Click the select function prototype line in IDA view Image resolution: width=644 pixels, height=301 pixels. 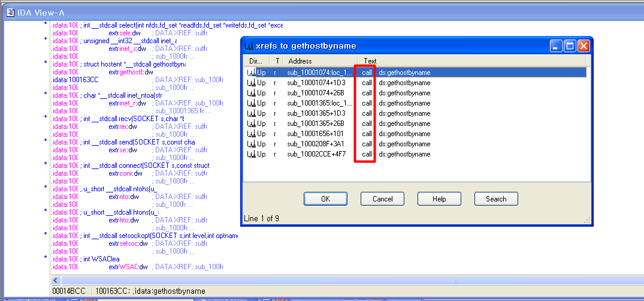167,26
